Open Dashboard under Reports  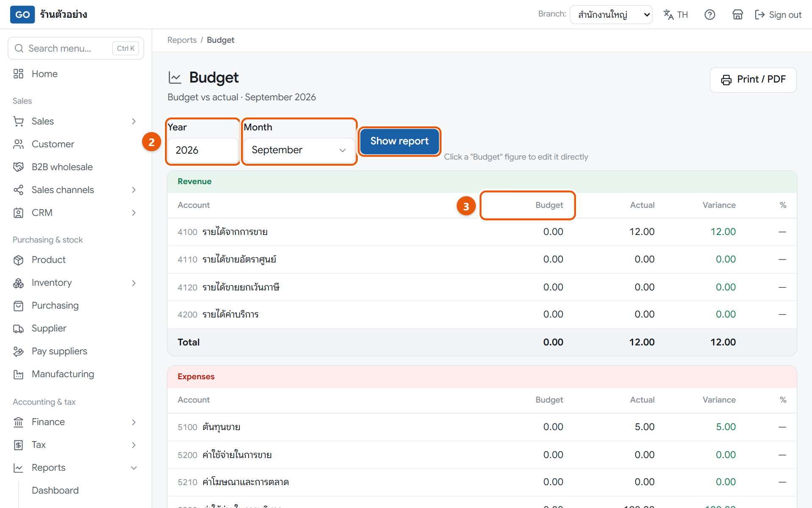[x=55, y=490]
